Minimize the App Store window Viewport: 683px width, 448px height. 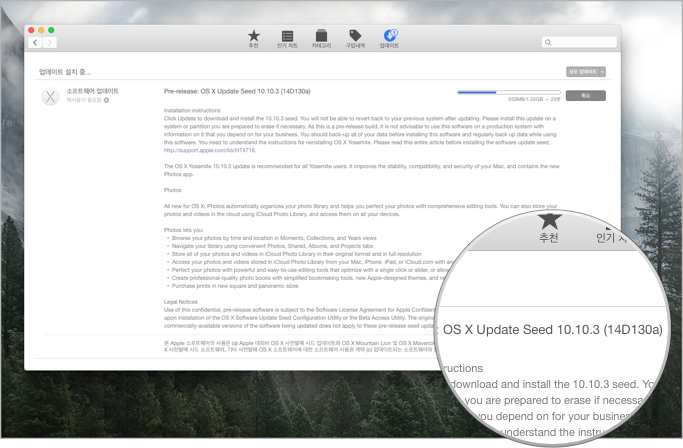(41, 30)
